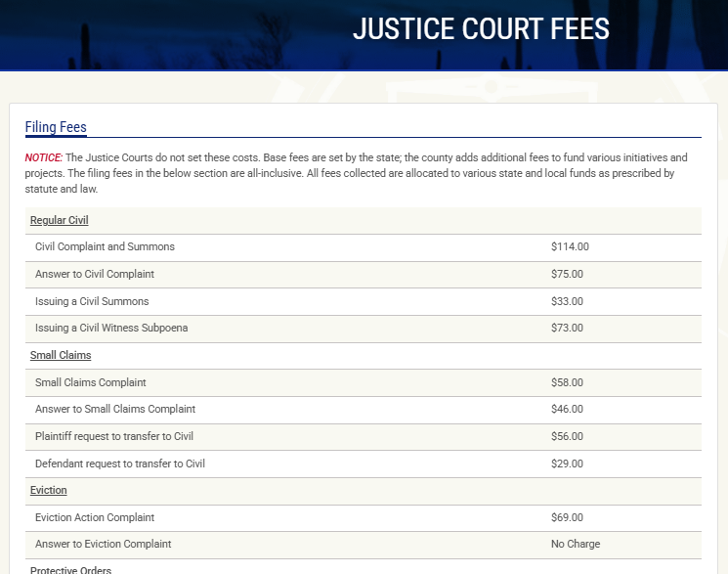Click the $29.00 fee amount

[567, 464]
